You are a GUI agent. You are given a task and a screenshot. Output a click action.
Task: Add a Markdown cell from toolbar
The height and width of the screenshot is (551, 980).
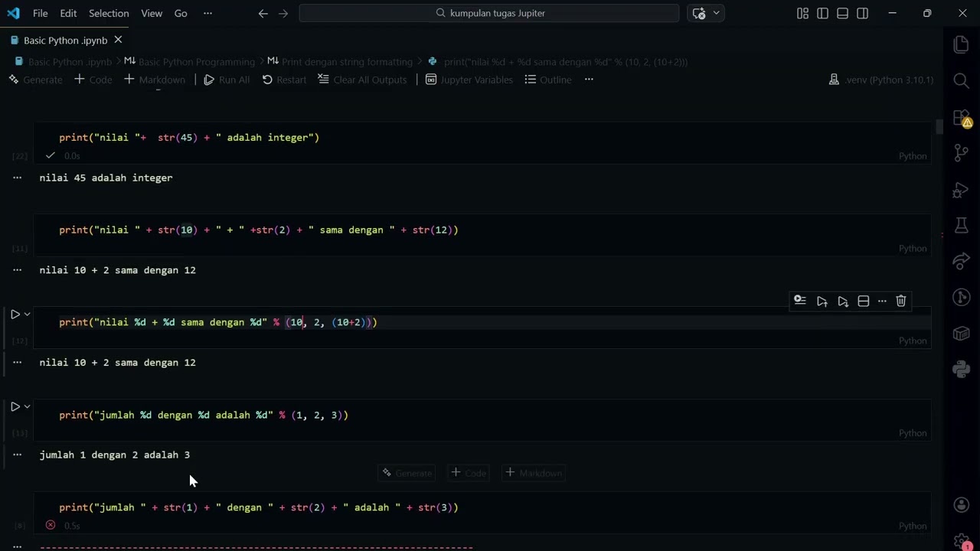point(155,80)
